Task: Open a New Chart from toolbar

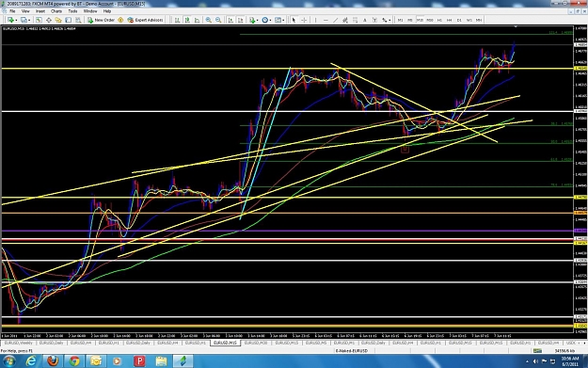Action: [10, 20]
